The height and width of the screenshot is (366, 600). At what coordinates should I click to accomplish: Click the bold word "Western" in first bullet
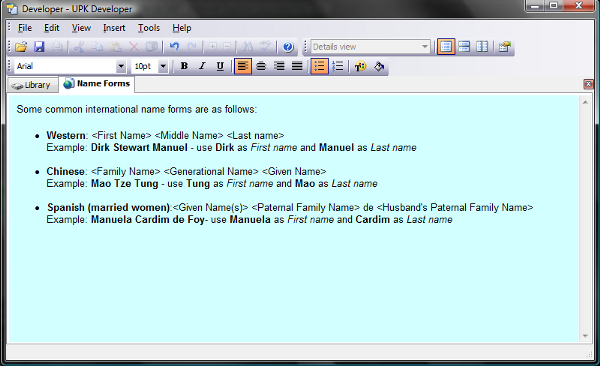coord(66,136)
